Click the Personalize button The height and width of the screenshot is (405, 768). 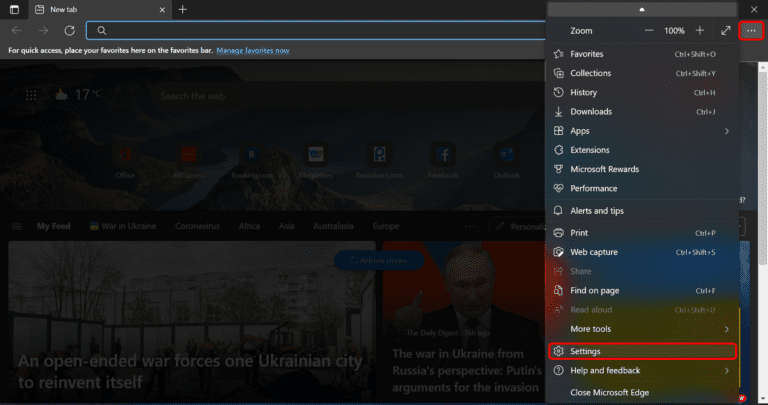coord(520,226)
